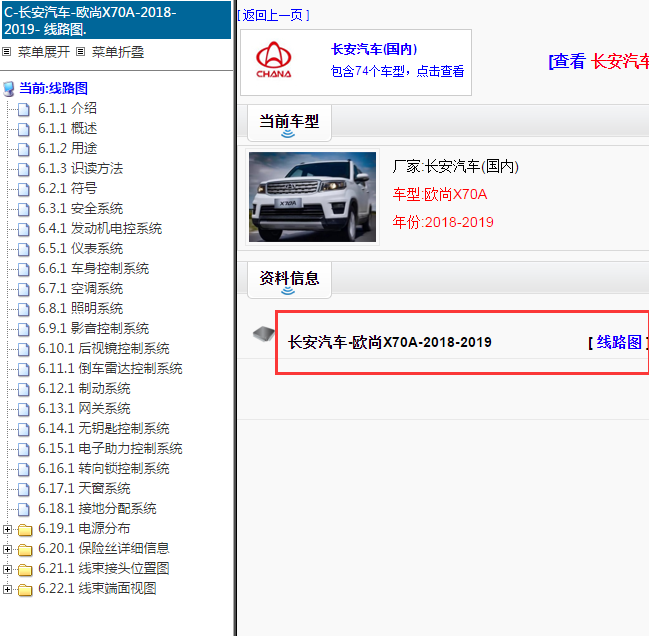This screenshot has width=649, height=636.
Task: Click 菜单折叠 to collapse the menu tree
Action: [x=118, y=52]
